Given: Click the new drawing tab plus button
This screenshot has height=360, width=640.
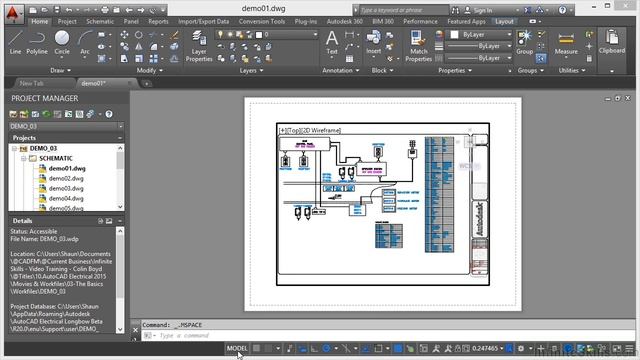Looking at the screenshot, I should pyautogui.click(x=147, y=84).
